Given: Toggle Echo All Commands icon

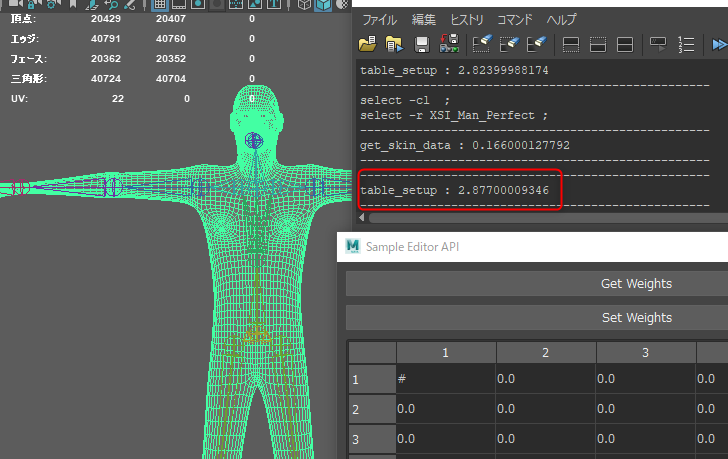Looking at the screenshot, I should [x=658, y=44].
